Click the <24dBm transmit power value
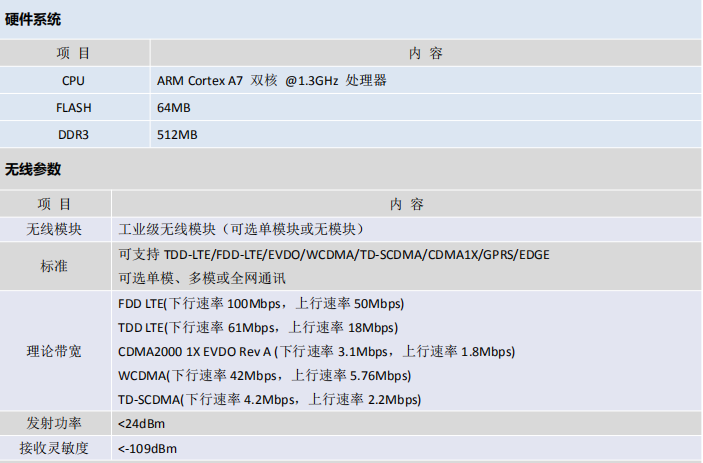This screenshot has width=703, height=463. click(141, 423)
